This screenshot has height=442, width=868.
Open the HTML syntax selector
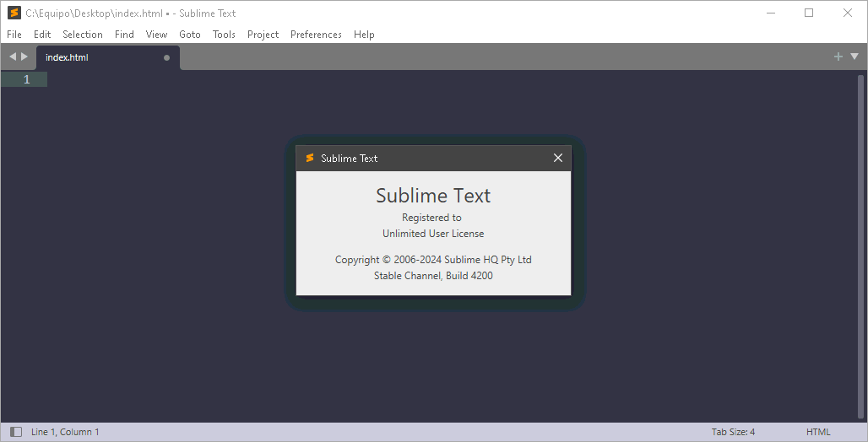click(x=818, y=432)
